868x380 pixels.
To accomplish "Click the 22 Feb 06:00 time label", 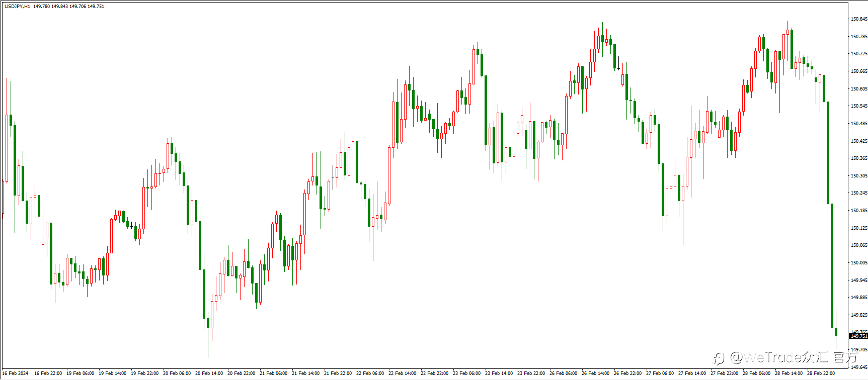I will coord(370,373).
